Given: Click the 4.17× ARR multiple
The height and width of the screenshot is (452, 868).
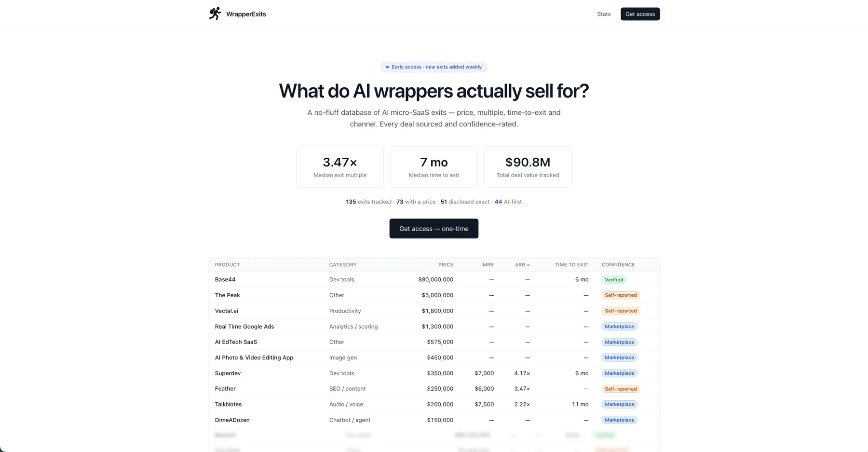Looking at the screenshot, I should coord(522,373).
